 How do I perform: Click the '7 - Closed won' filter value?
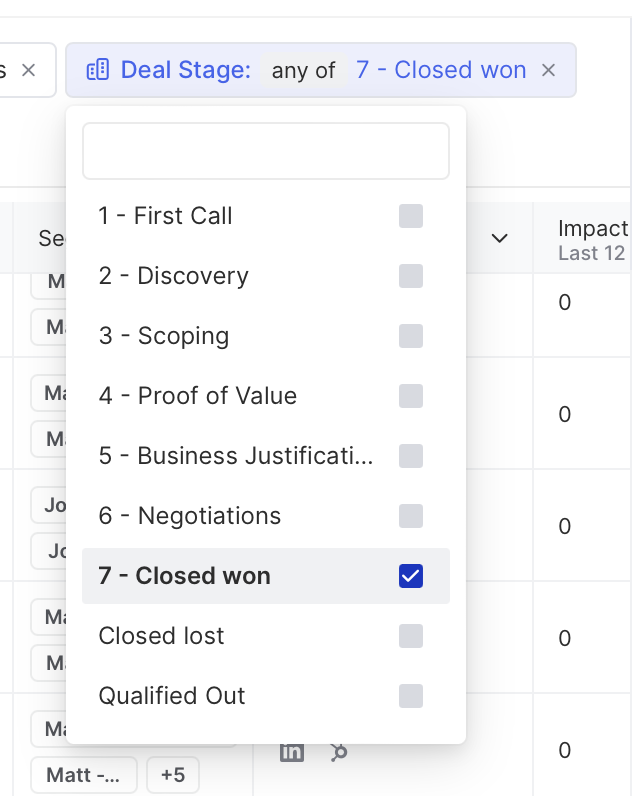pos(441,70)
